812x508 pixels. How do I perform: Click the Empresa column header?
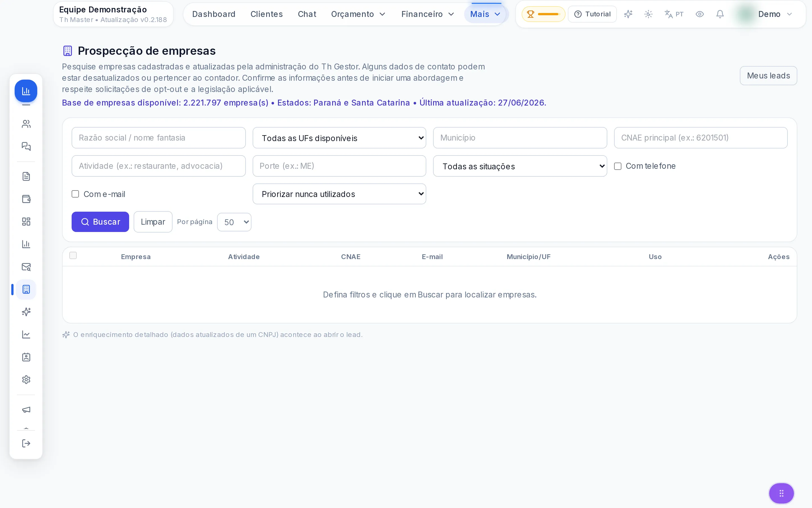tap(136, 257)
